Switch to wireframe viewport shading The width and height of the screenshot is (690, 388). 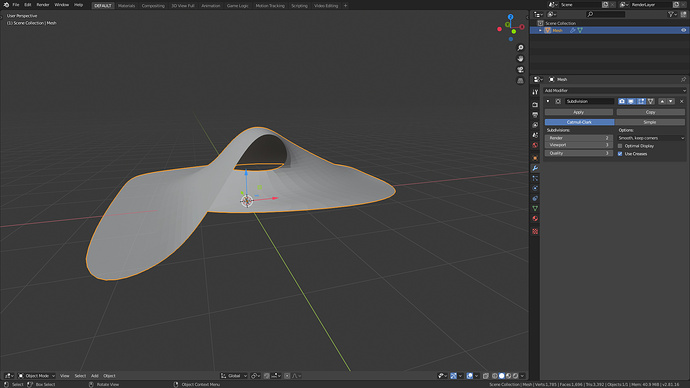pyautogui.click(x=495, y=376)
